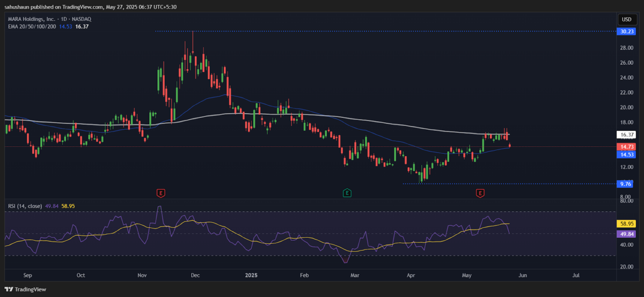The height and width of the screenshot is (297, 644).
Task: Click the USD currency button
Action: point(626,20)
